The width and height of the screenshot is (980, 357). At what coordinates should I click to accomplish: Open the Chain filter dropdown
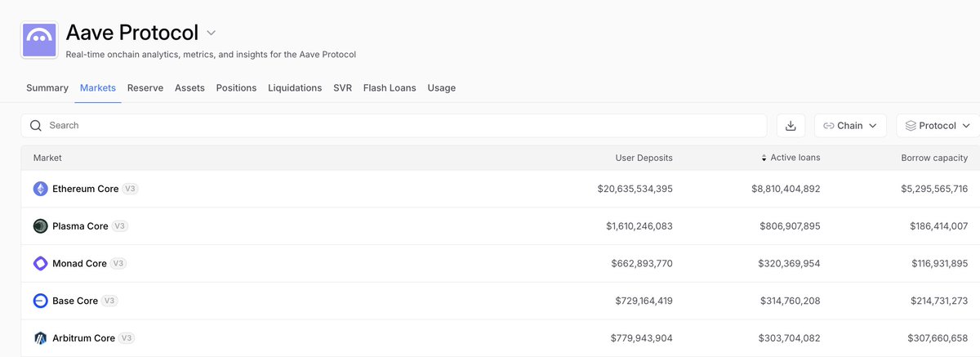coord(850,126)
